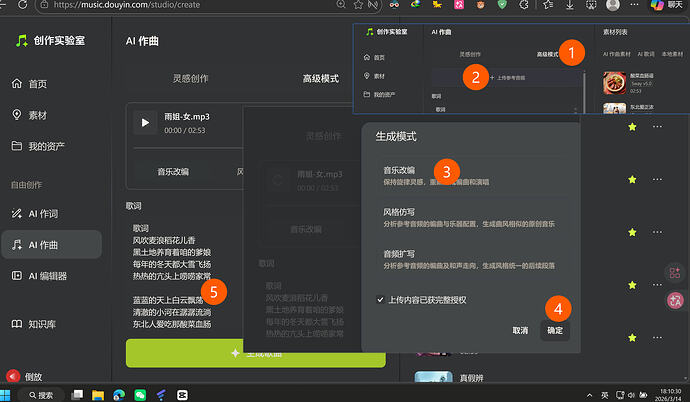
Task: Play the 雨姐-女.mp3 audio file
Action: pyautogui.click(x=145, y=123)
